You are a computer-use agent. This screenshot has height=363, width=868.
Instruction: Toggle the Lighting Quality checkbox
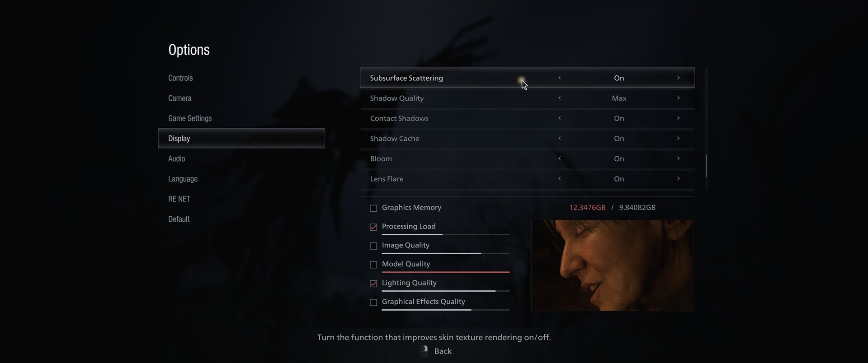tap(373, 284)
